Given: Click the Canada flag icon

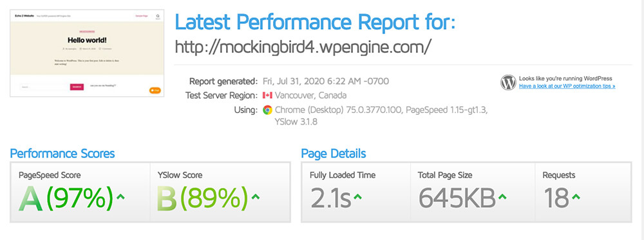Looking at the screenshot, I should pyautogui.click(x=267, y=95).
